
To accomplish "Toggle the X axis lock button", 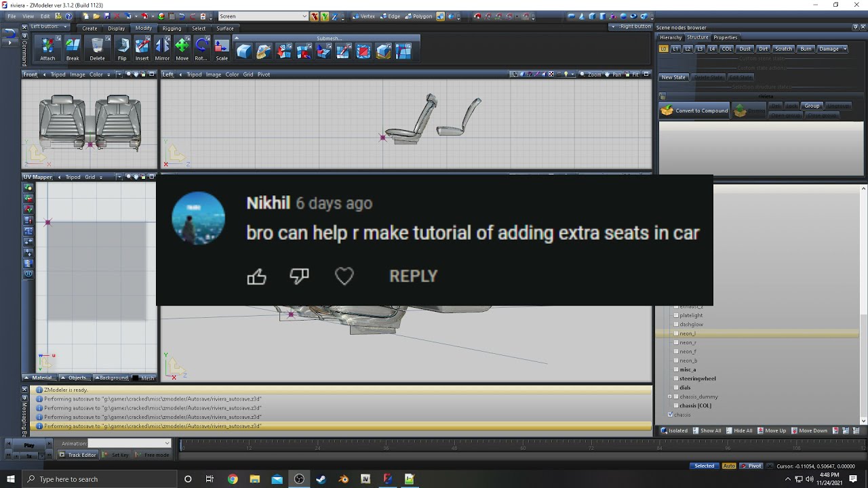I will (x=315, y=16).
